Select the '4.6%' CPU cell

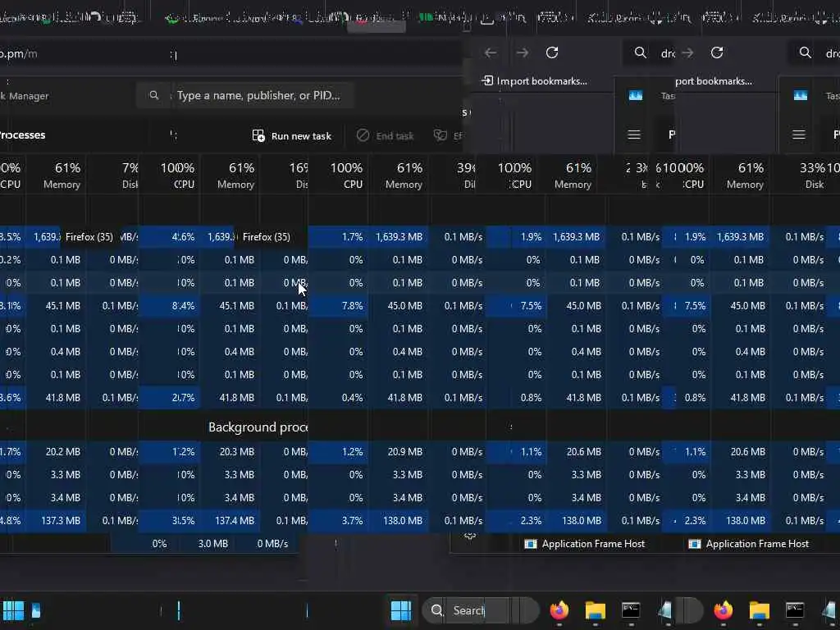[x=169, y=237]
